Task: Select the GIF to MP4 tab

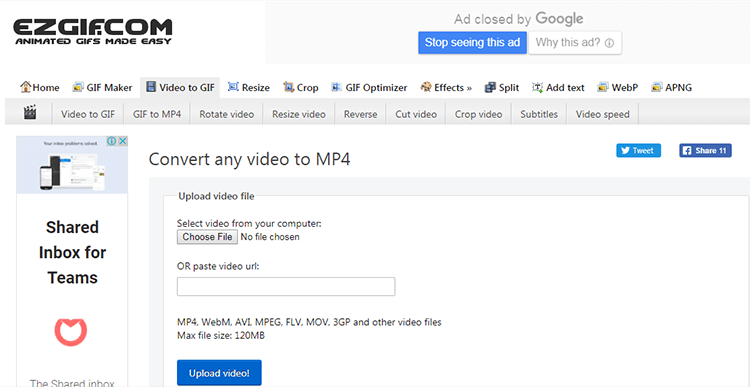Action: [x=157, y=114]
